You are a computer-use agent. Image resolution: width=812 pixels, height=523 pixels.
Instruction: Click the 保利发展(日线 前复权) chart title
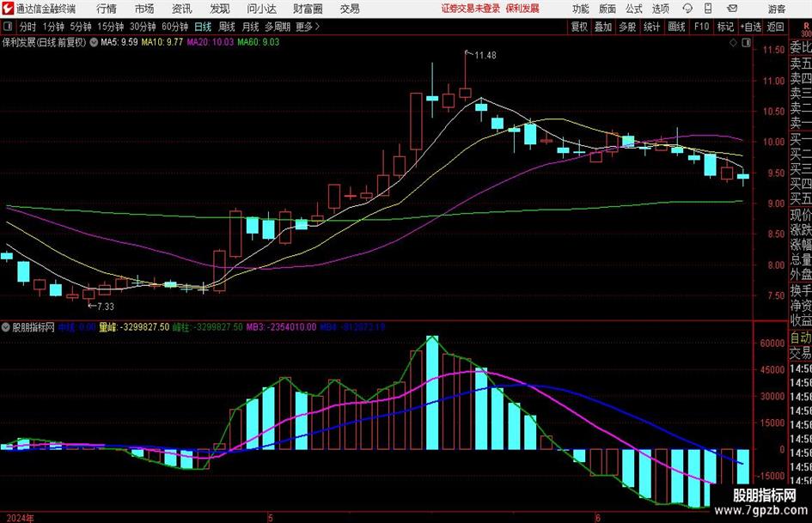point(44,42)
